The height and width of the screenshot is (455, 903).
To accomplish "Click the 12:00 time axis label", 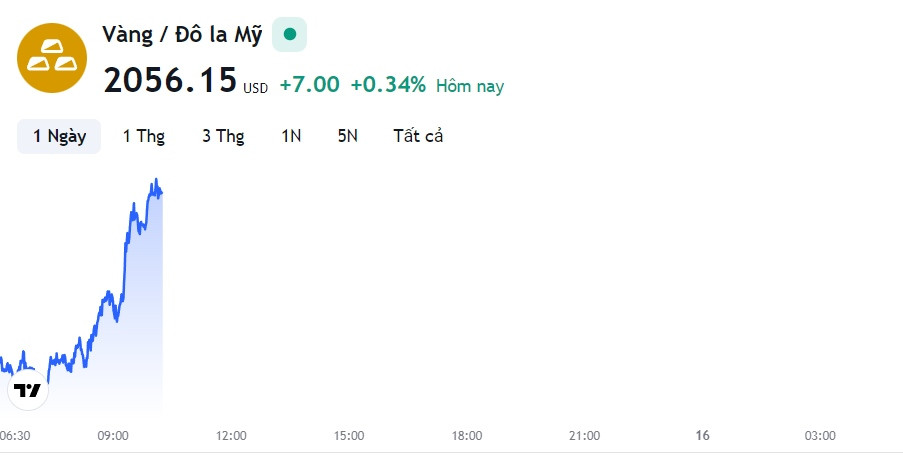I will [231, 436].
